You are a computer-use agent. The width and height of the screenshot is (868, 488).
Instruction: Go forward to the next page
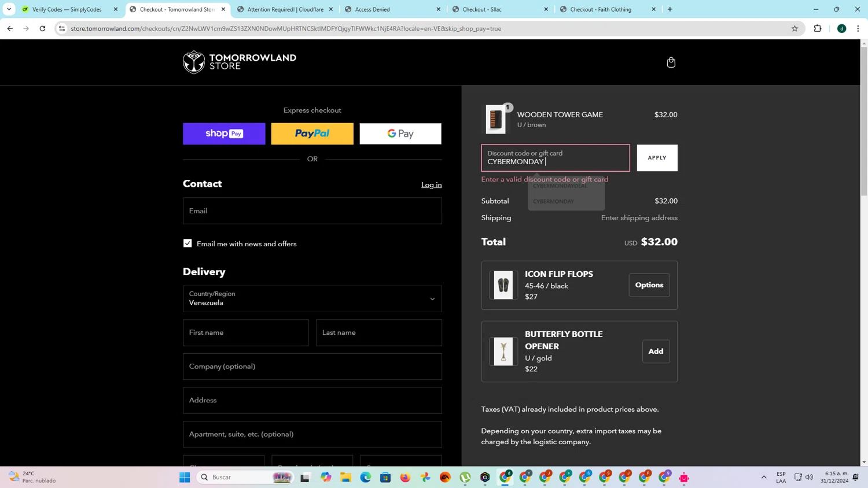(x=26, y=28)
